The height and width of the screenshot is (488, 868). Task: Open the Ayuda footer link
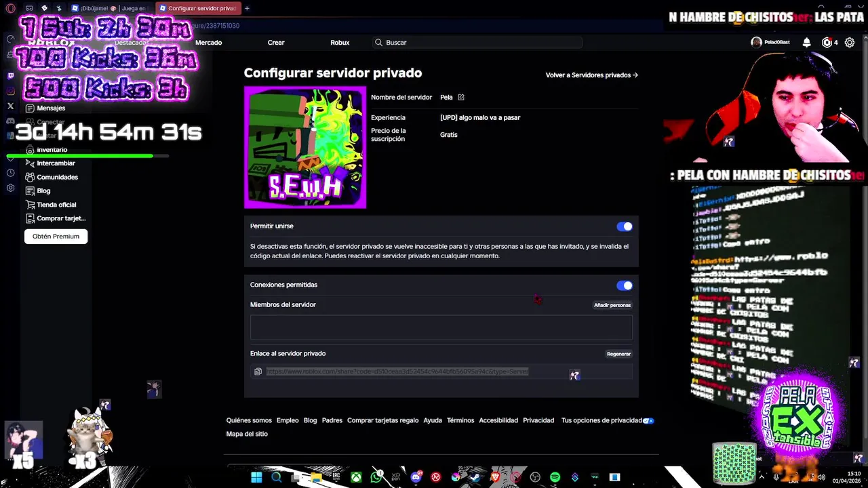pos(433,420)
